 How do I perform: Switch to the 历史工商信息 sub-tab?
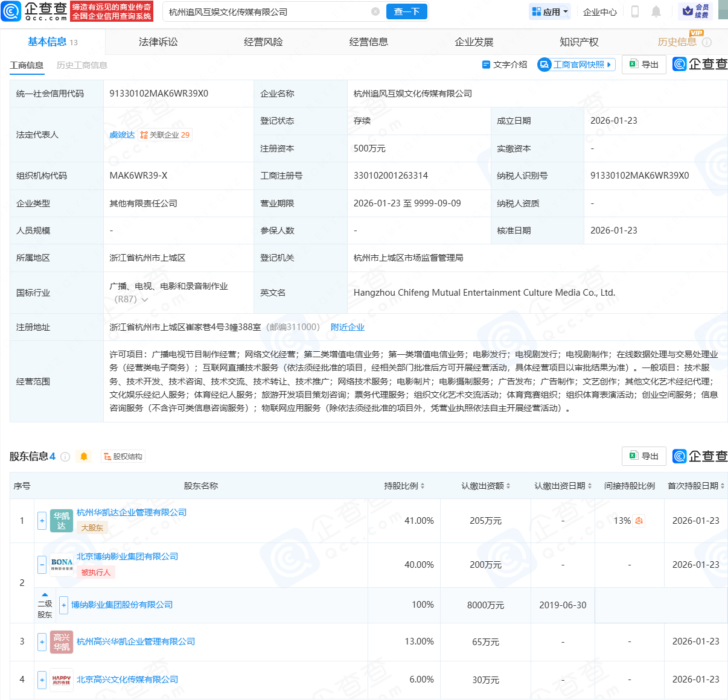coord(81,65)
